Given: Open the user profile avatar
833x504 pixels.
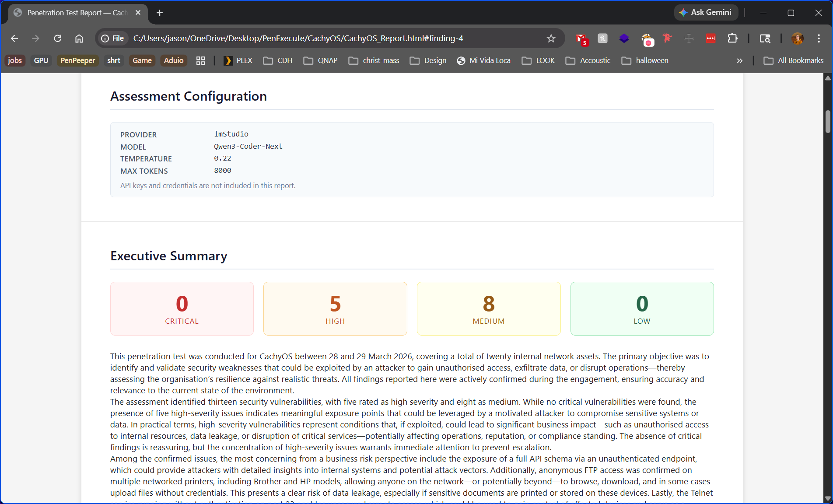Looking at the screenshot, I should click(797, 38).
